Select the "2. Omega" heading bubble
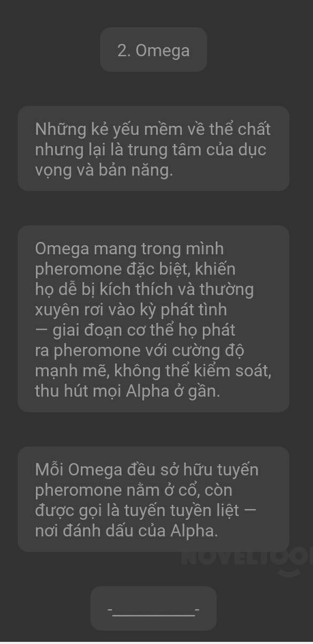 pos(154,50)
